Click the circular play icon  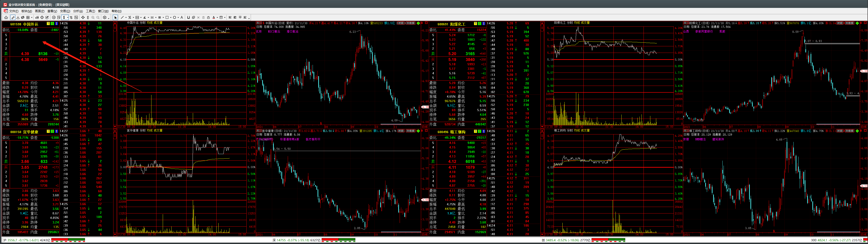point(54,18)
